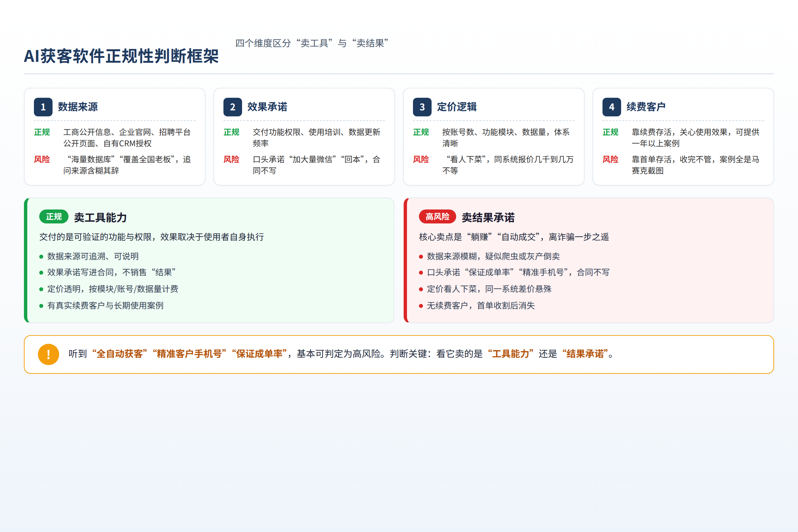
Task: Click 正规 label in 定价逻辑 card
Action: (x=421, y=132)
